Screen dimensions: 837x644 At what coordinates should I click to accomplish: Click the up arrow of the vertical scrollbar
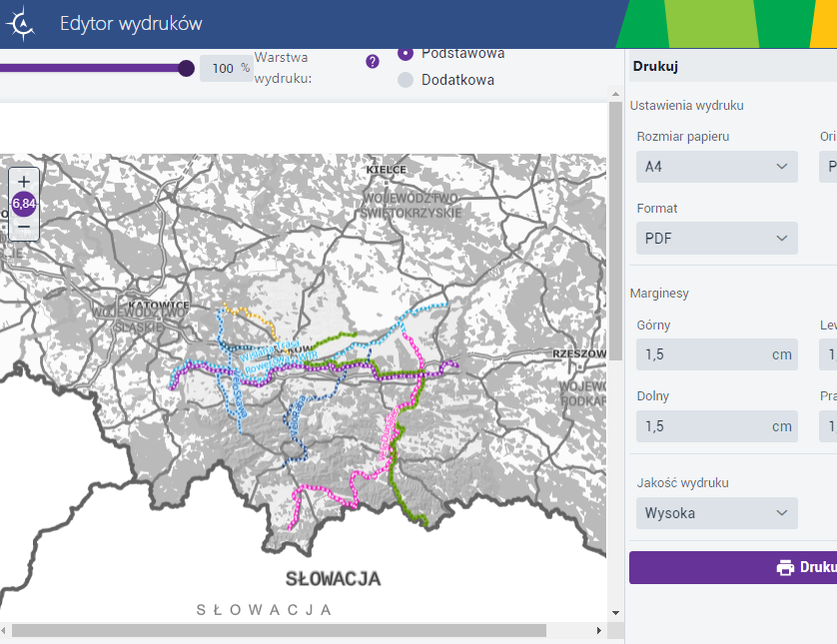[614, 108]
